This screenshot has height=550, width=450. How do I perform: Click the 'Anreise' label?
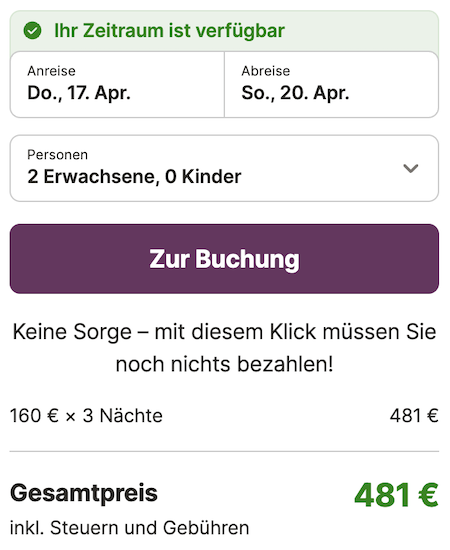click(x=52, y=71)
